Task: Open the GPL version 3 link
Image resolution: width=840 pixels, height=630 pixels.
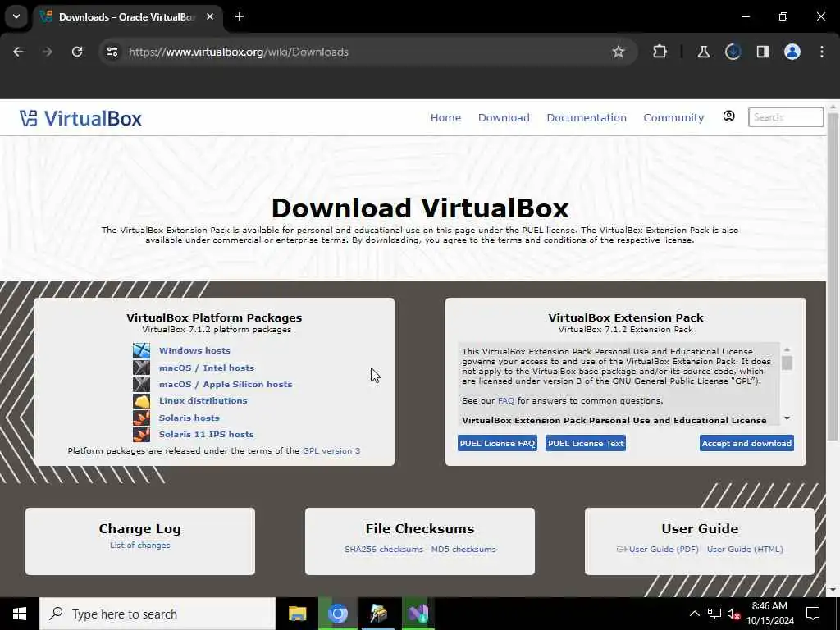Action: tap(331, 450)
